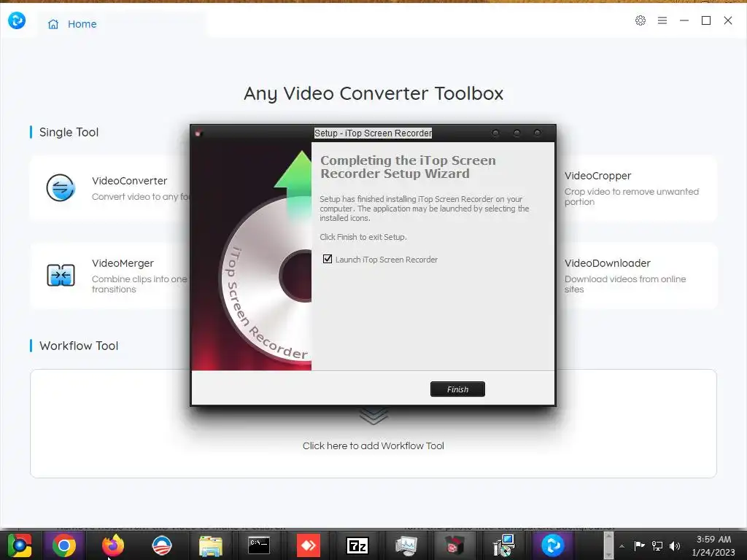This screenshot has height=560, width=747.
Task: Click the Any Video Converter Toolbox heading
Action: coord(373,93)
